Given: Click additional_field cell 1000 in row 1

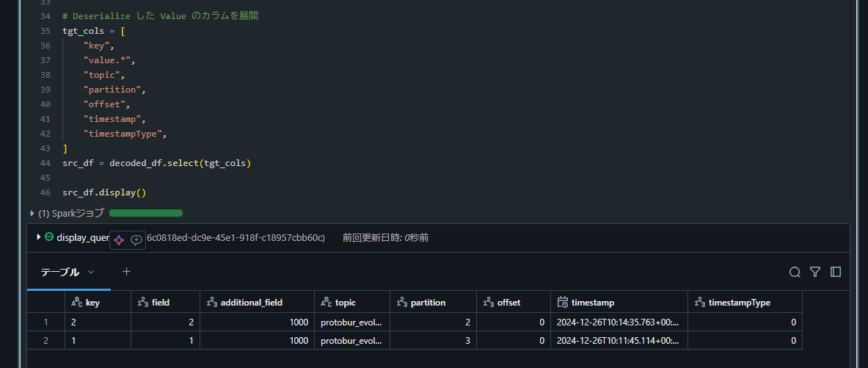Looking at the screenshot, I should (257, 322).
